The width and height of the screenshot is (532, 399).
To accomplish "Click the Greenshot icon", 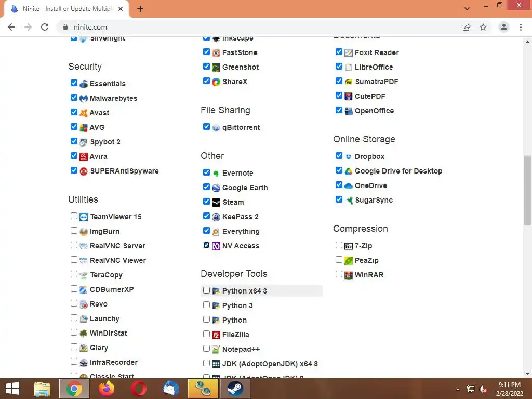I will 216,67.
